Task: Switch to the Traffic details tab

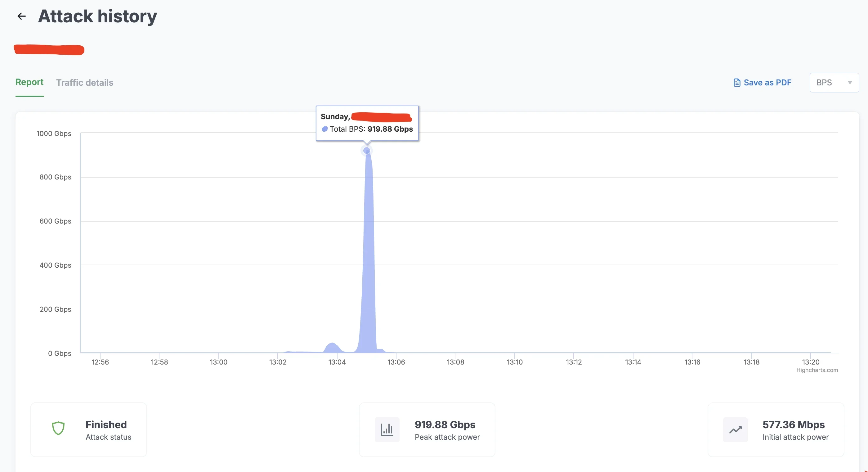Action: coord(85,83)
